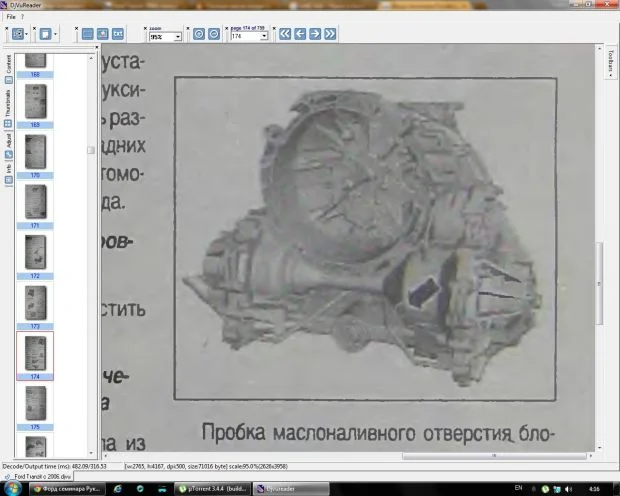Open the File menu
The height and width of the screenshot is (496, 620).
[x=10, y=17]
